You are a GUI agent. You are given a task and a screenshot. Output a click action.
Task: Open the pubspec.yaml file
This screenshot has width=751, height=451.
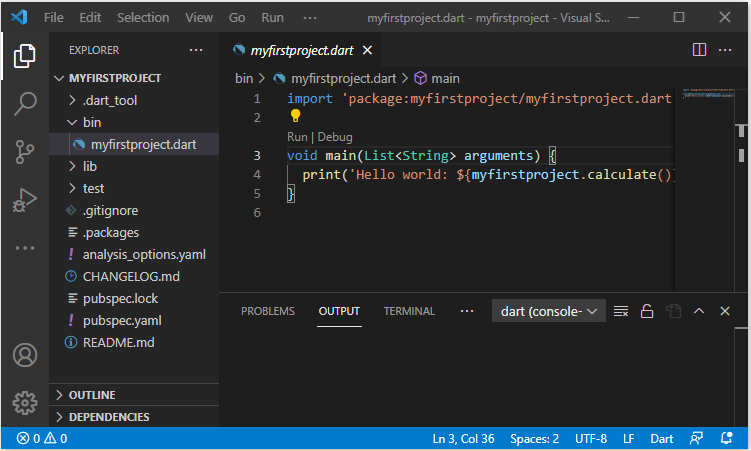(122, 321)
